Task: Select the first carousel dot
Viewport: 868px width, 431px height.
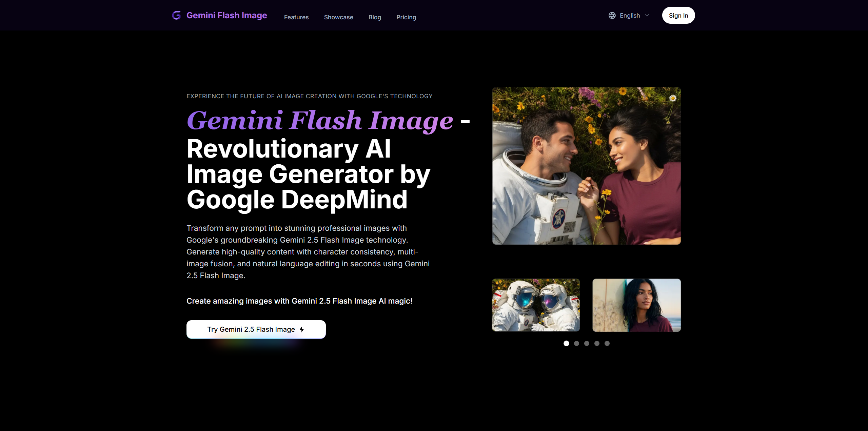Action: (x=566, y=343)
